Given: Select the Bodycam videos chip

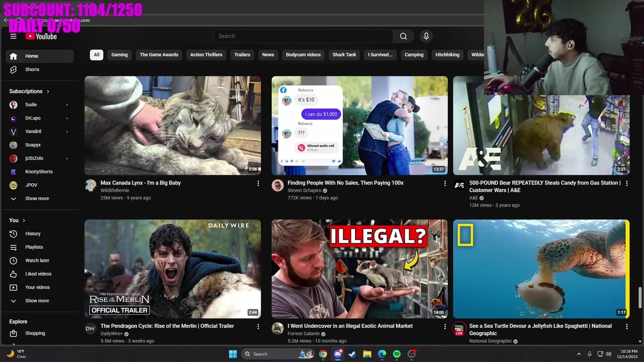Looking at the screenshot, I should 303,55.
